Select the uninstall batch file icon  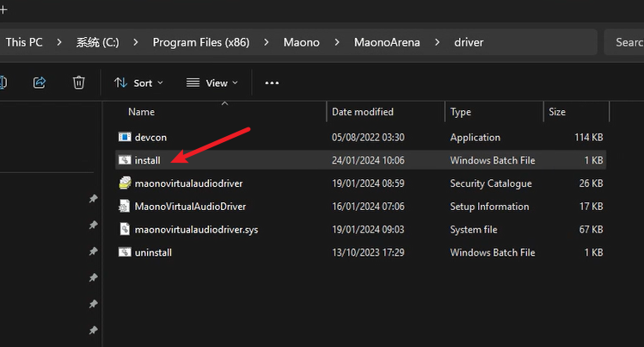tap(124, 253)
